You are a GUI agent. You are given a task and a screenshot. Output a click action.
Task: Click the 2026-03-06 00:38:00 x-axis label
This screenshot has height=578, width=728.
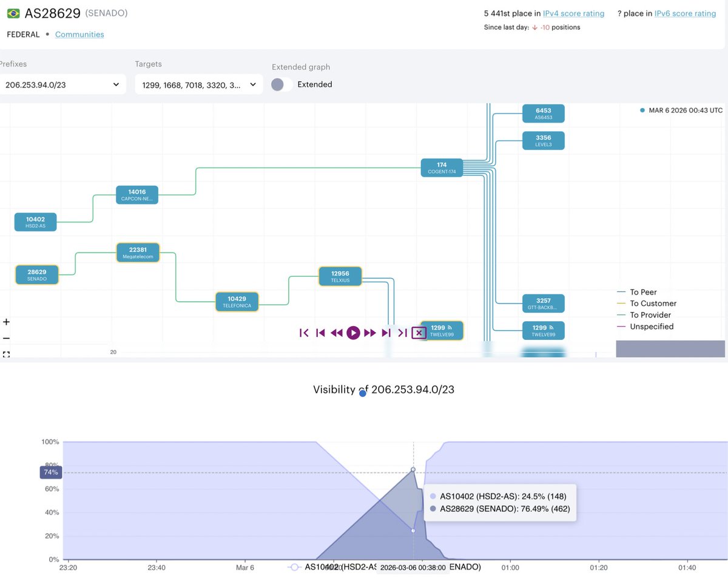413,568
